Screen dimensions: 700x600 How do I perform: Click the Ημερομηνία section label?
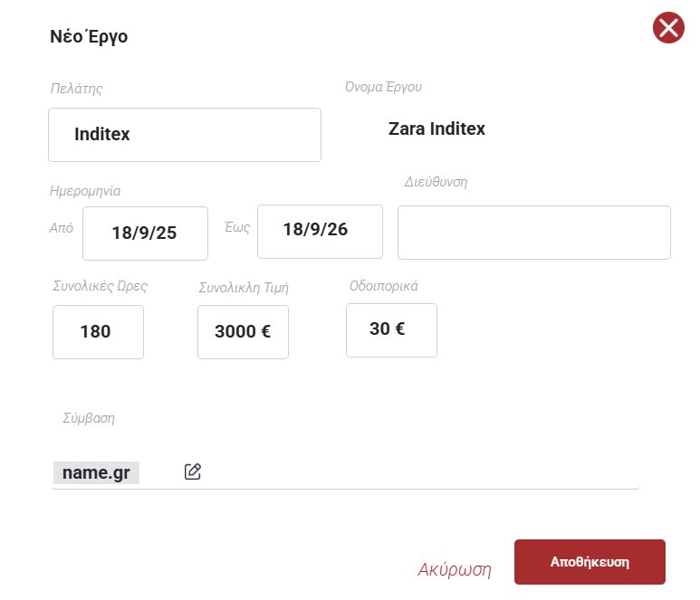(x=85, y=191)
